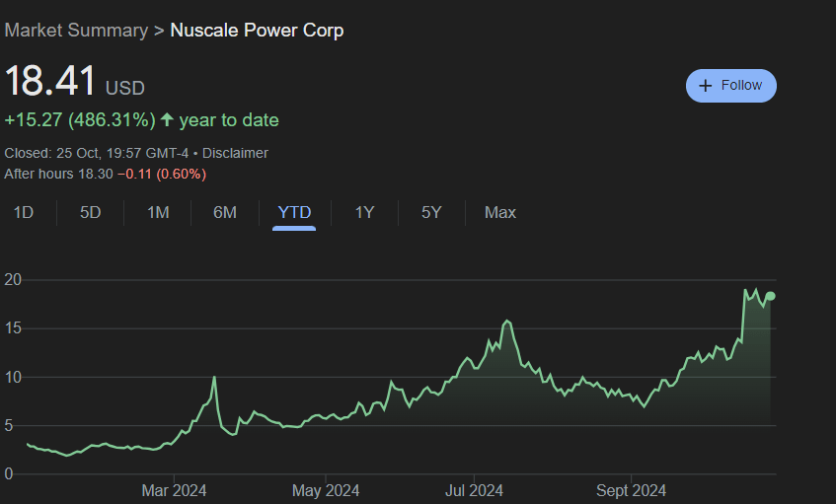Click the green end-point dot on the chart
The width and height of the screenshot is (836, 504).
click(x=771, y=296)
